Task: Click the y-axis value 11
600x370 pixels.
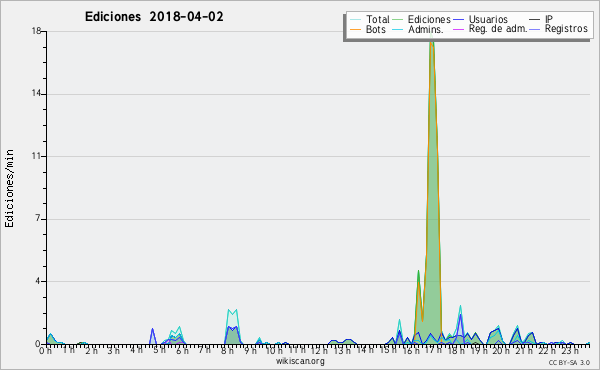Action: [x=36, y=156]
